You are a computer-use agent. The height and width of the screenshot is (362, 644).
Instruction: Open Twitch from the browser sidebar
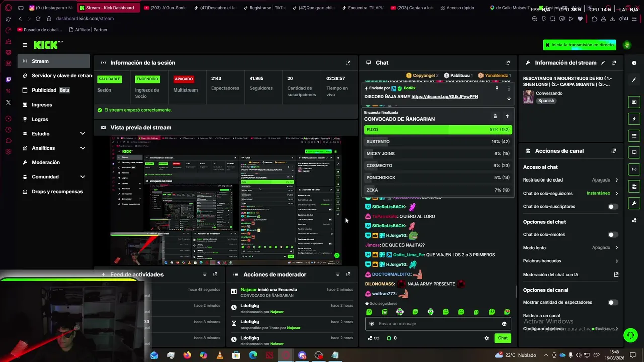tap(8, 80)
